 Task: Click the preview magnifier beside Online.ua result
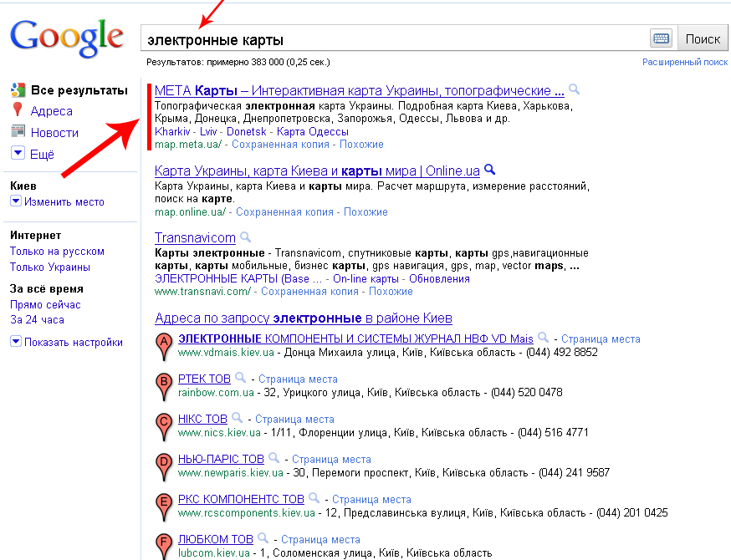click(489, 170)
